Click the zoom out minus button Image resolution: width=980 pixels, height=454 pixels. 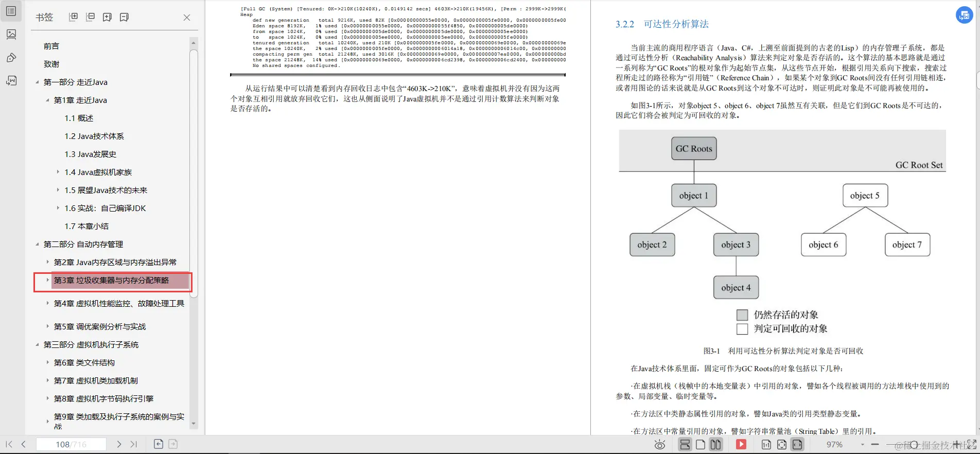875,444
